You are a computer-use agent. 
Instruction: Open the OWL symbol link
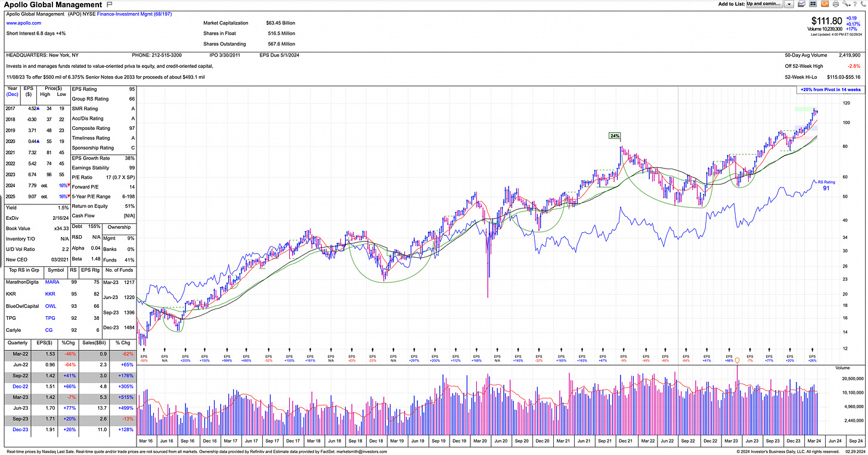tap(51, 306)
